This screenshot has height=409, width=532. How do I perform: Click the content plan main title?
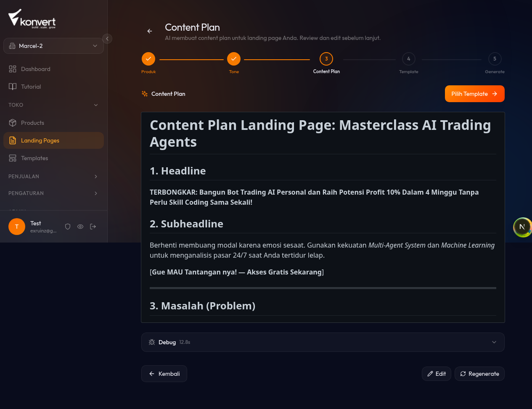[x=320, y=134]
